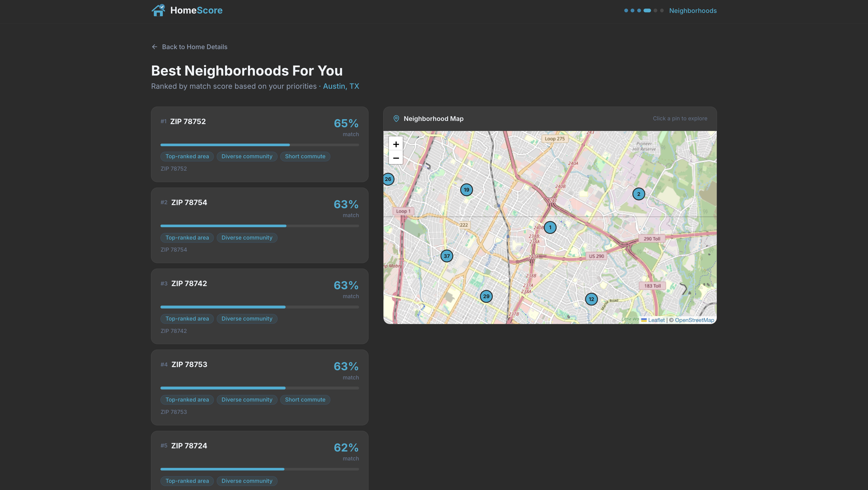868x490 pixels.
Task: Select map pin number 19
Action: (466, 190)
